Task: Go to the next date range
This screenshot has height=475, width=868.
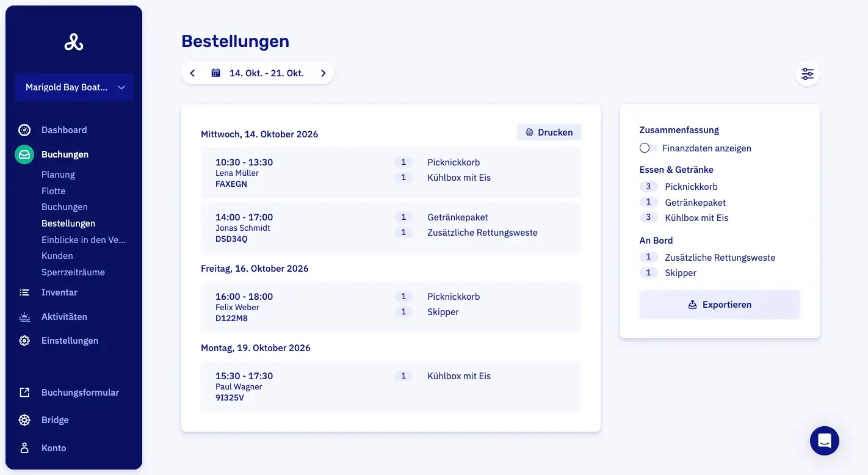Action: (323, 73)
